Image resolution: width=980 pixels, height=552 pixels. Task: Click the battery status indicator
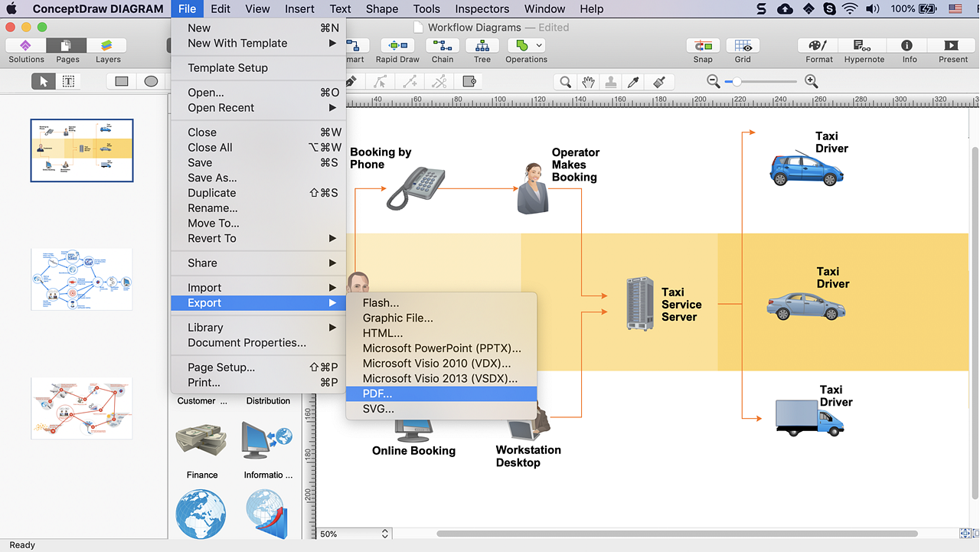point(929,9)
